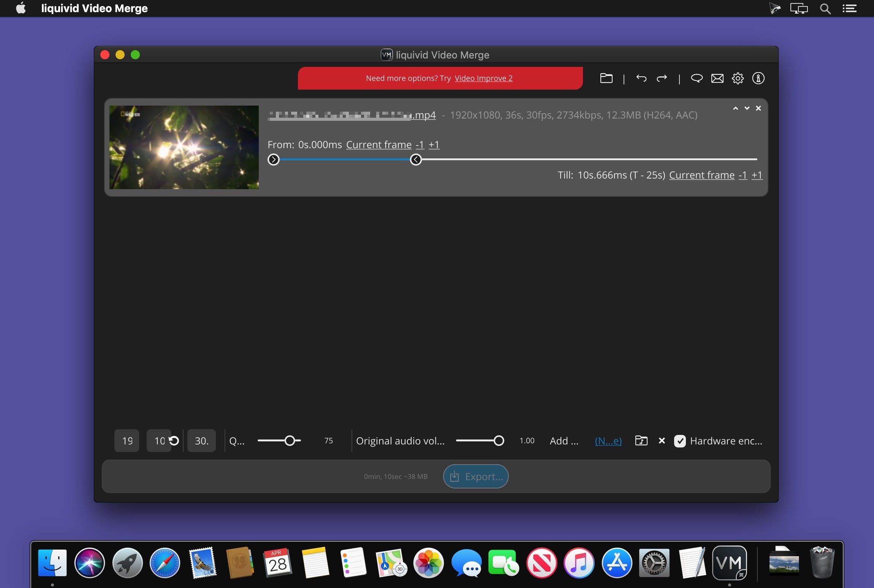
Task: Open the speech bubble feedback icon
Action: pos(697,78)
